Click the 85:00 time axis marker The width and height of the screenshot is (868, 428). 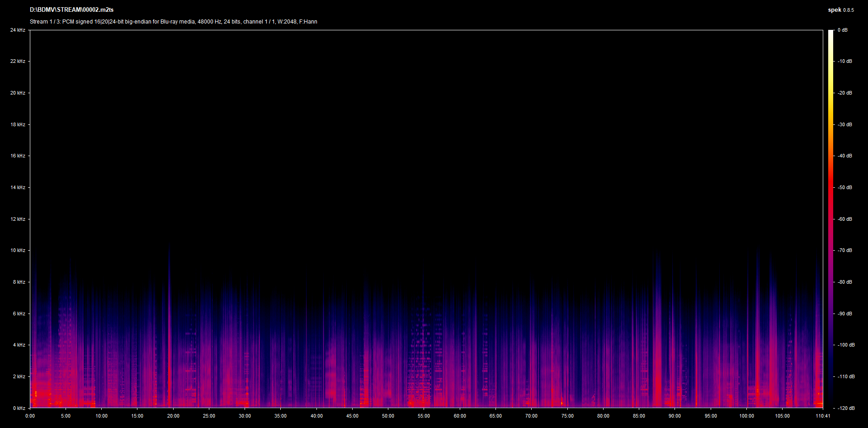639,416
